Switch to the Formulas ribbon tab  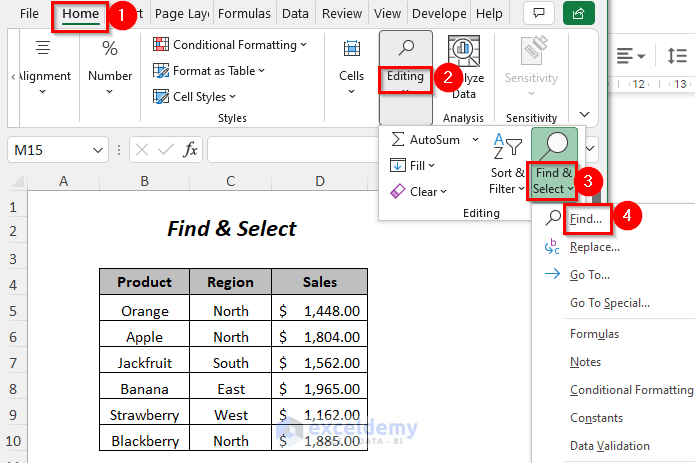pos(243,14)
